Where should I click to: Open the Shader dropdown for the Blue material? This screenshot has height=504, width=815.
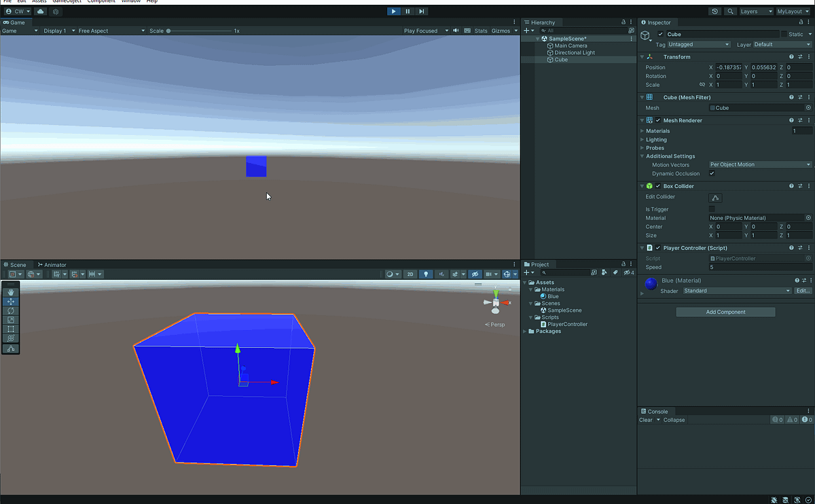click(x=737, y=291)
